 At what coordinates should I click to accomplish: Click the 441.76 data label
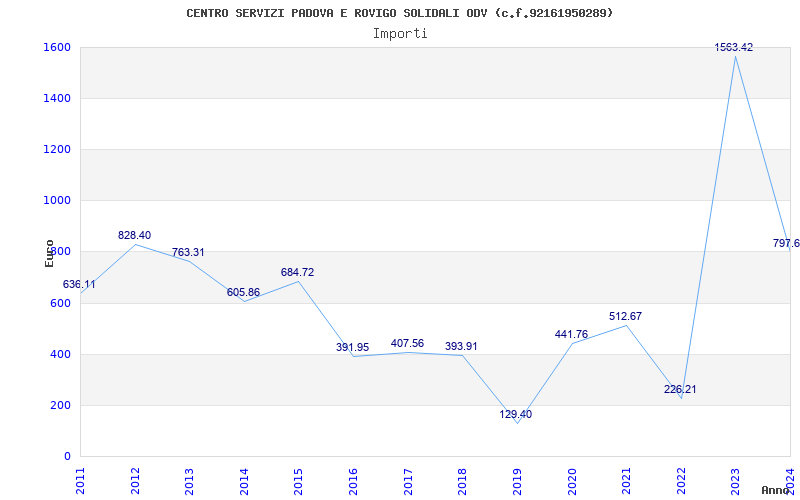[571, 335]
